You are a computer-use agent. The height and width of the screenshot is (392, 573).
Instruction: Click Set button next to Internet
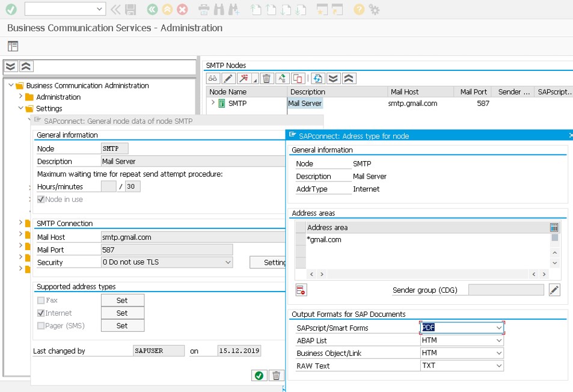123,313
